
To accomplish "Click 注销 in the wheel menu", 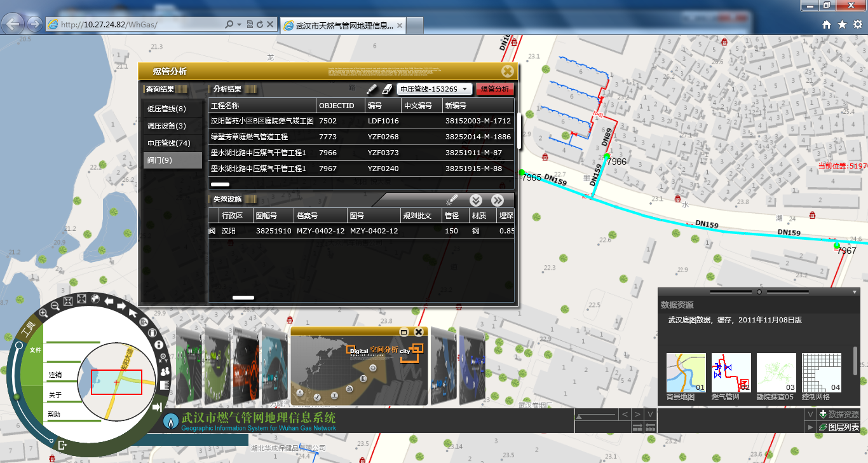I will (55, 375).
